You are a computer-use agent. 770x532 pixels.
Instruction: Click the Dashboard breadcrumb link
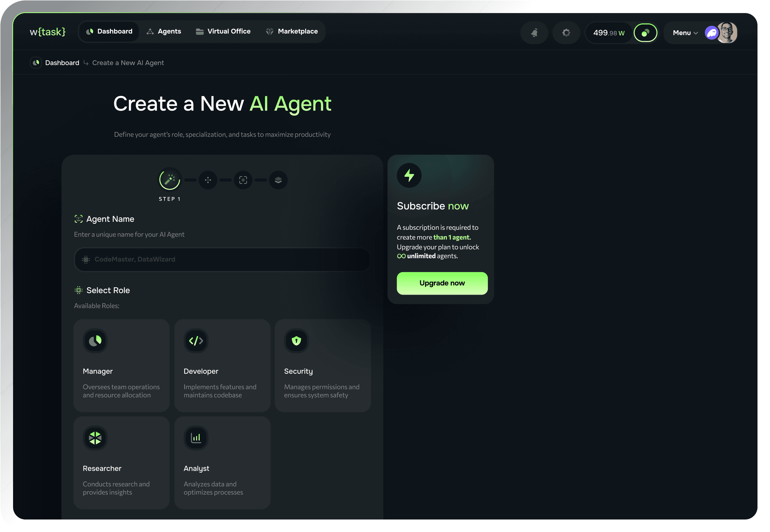pyautogui.click(x=62, y=63)
